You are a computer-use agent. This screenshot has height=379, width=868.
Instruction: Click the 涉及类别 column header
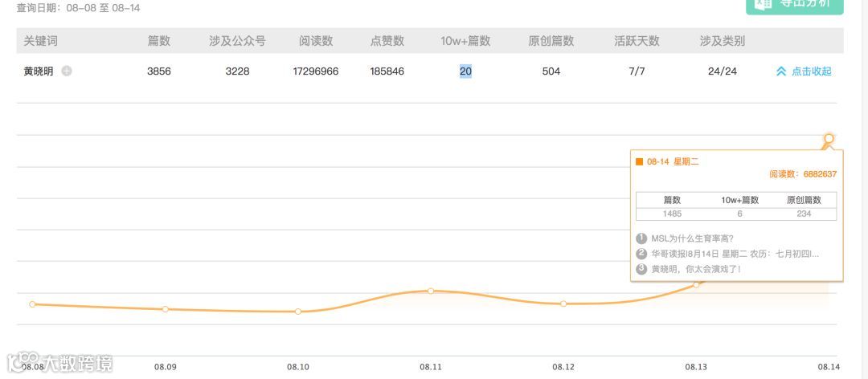(723, 41)
